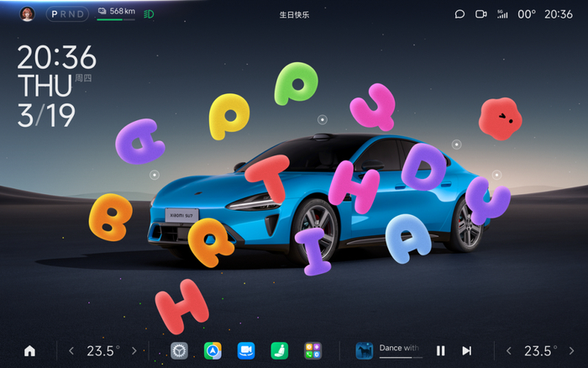This screenshot has height=368, width=588.
Task: Open the green seat control app
Action: [x=280, y=351]
